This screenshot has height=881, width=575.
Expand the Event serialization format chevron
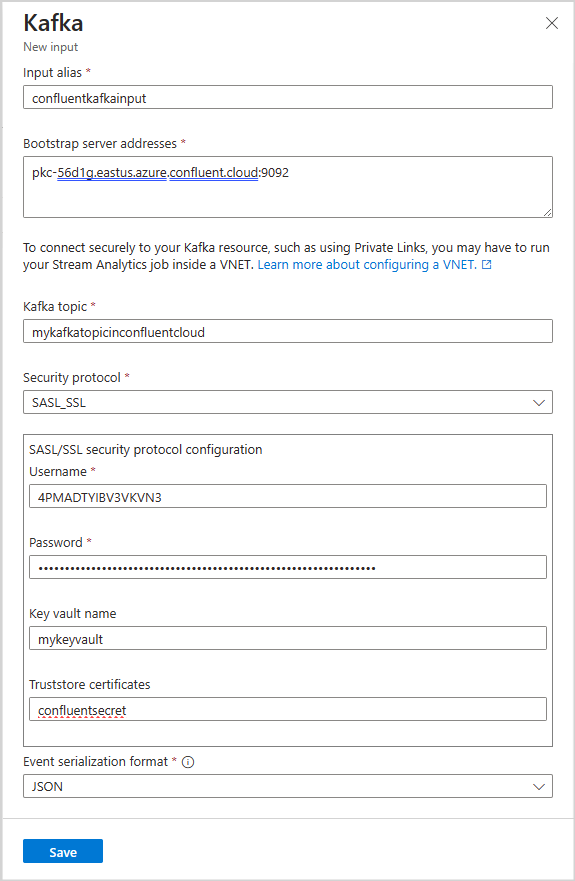[538, 787]
